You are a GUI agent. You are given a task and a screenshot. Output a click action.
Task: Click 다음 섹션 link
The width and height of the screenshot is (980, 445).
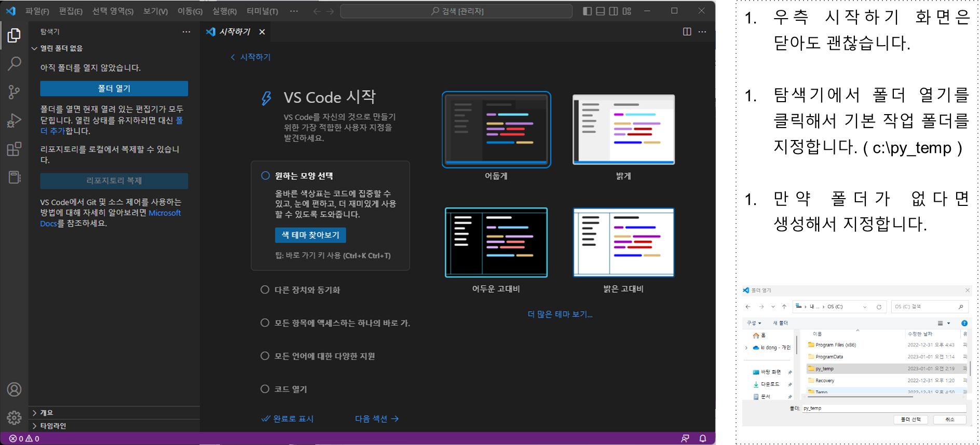377,419
